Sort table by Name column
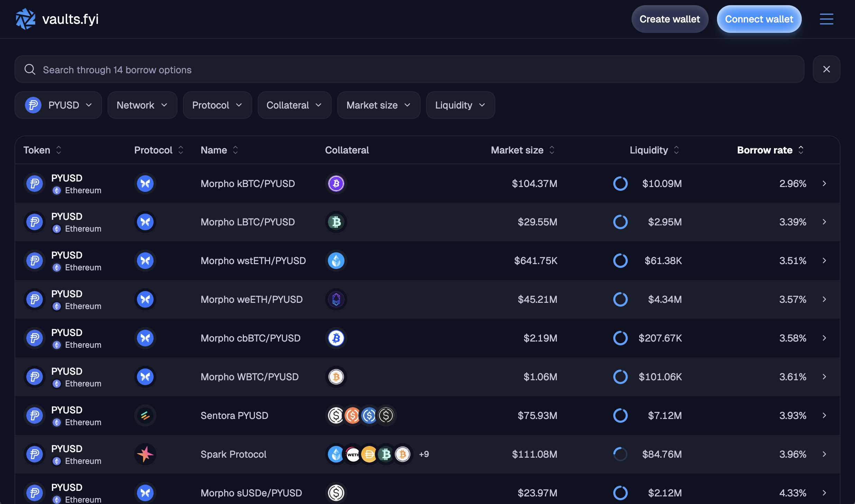This screenshot has height=504, width=855. [219, 150]
